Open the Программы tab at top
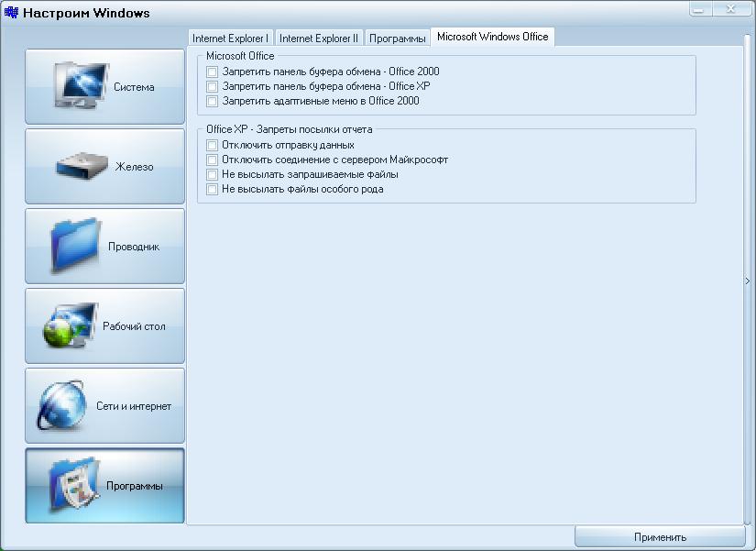756x551 pixels. click(x=398, y=39)
